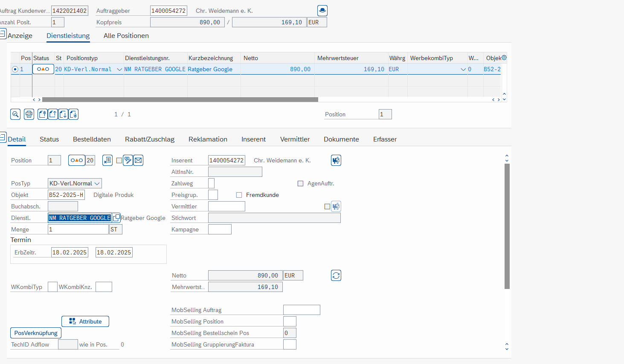
Task: Open the Status tab
Action: [x=49, y=139]
